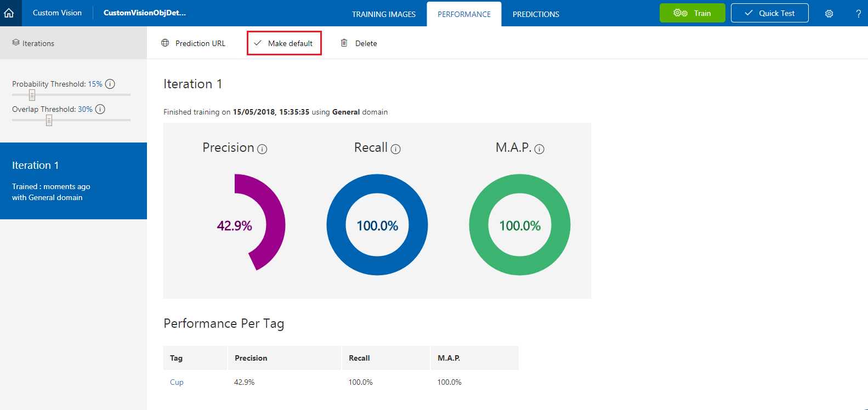Image resolution: width=868 pixels, height=410 pixels.
Task: Delete the current iteration
Action: pos(359,43)
